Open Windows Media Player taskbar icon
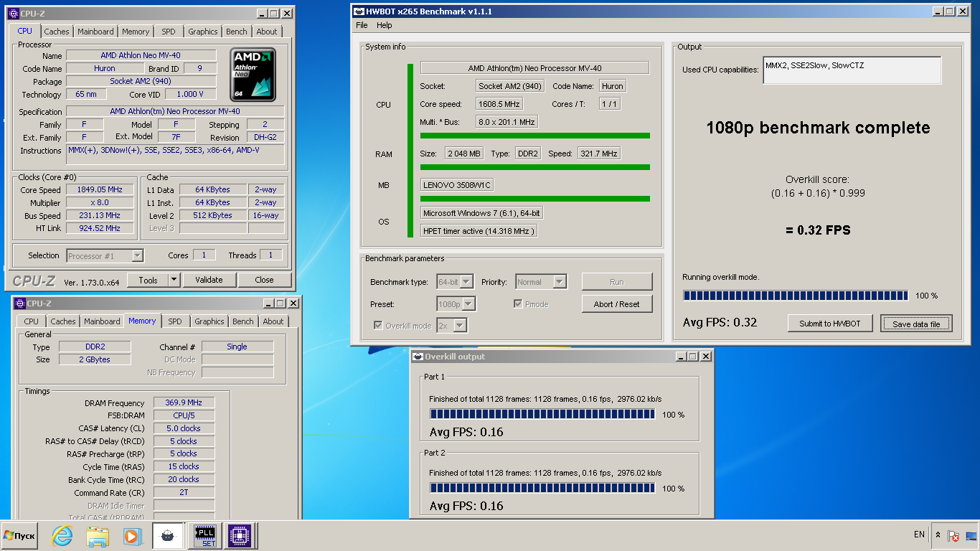The height and width of the screenshot is (551, 980). 131,535
